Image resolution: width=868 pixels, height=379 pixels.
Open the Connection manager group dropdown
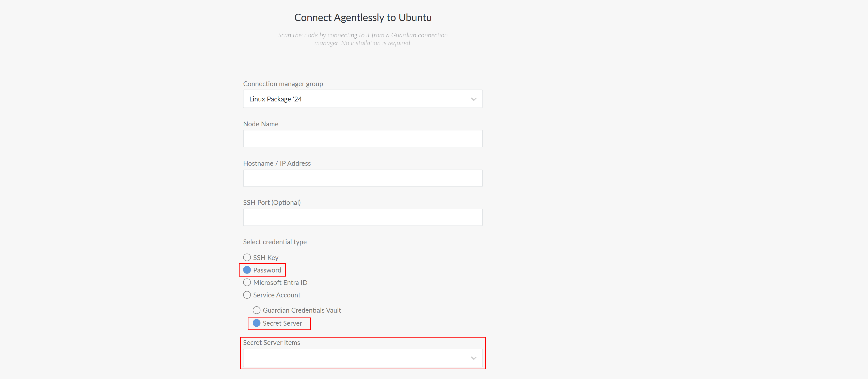click(x=362, y=99)
